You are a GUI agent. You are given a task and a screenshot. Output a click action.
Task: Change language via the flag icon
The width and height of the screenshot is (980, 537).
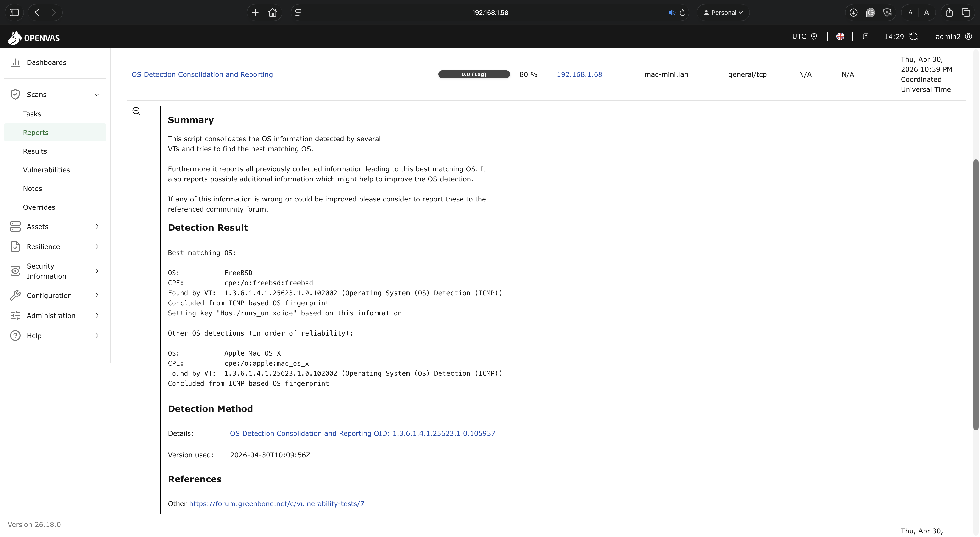(840, 37)
